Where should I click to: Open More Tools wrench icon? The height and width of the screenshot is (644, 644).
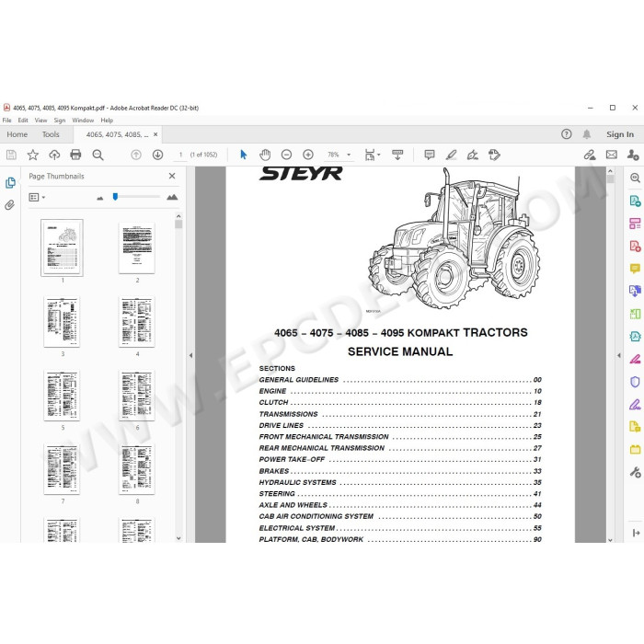(635, 472)
